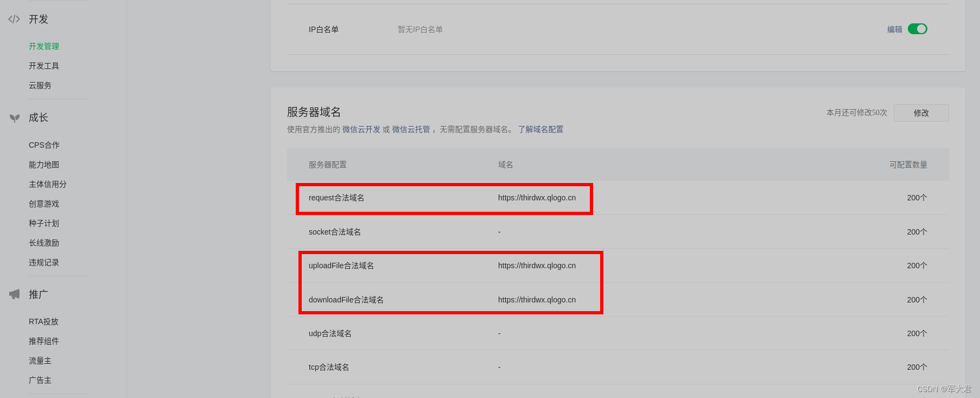This screenshot has height=398, width=980.
Task: Click 200个 in udp row
Action: [917, 333]
